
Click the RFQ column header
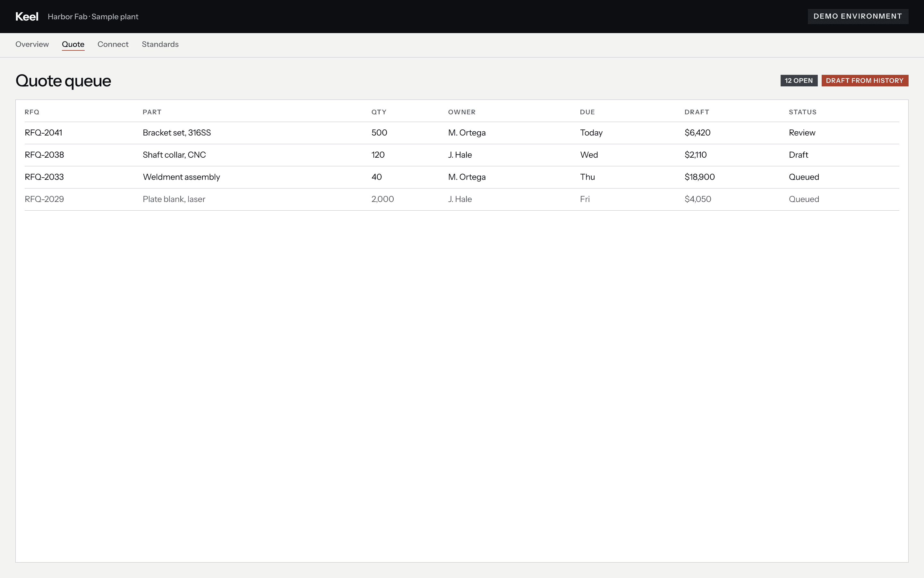(32, 112)
